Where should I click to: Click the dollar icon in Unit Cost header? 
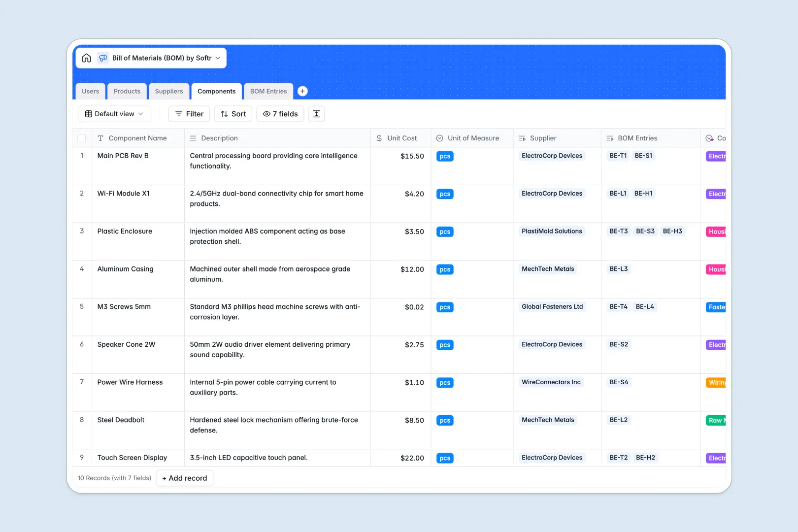coord(379,138)
